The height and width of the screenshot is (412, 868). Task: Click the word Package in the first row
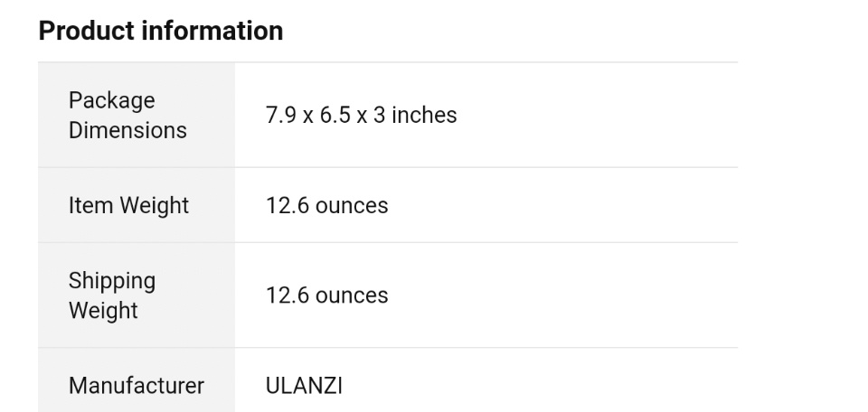click(x=111, y=100)
